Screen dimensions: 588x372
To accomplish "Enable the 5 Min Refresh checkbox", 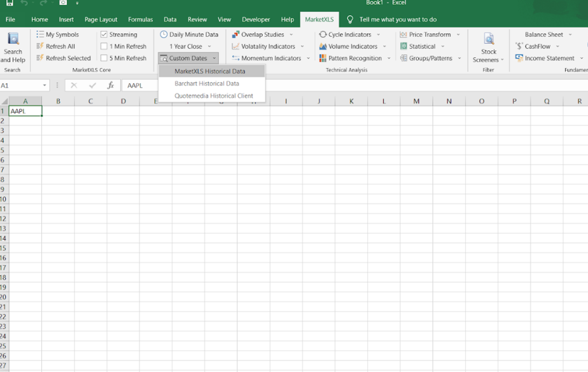I will (104, 58).
